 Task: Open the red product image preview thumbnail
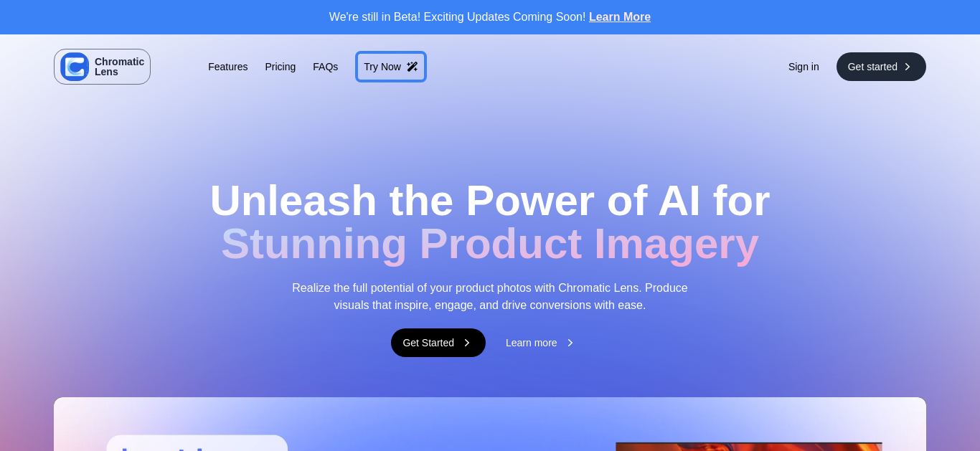(749, 447)
